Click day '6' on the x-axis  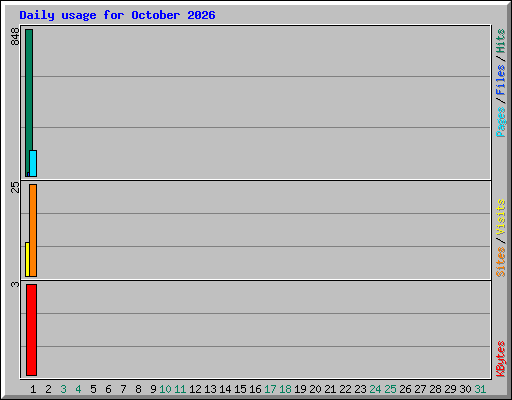[108, 389]
